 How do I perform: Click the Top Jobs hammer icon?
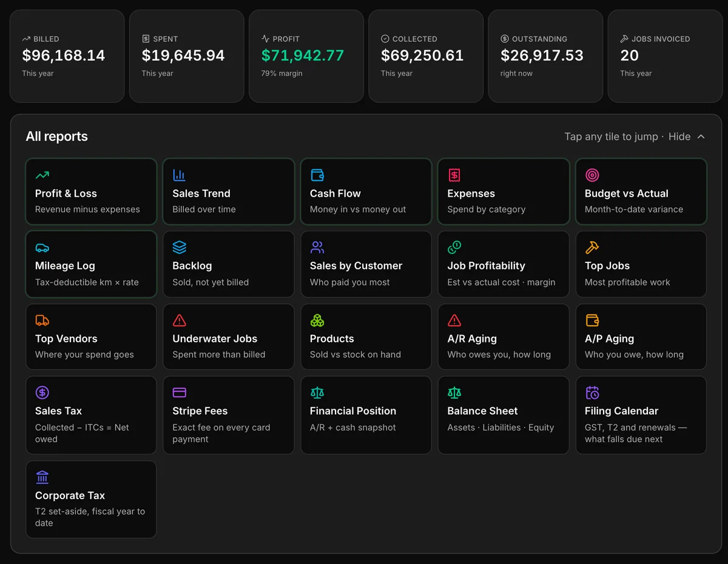[592, 248]
